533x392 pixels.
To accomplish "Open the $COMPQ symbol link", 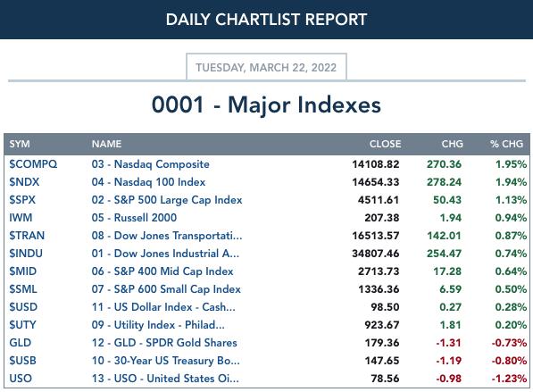I will [x=33, y=164].
